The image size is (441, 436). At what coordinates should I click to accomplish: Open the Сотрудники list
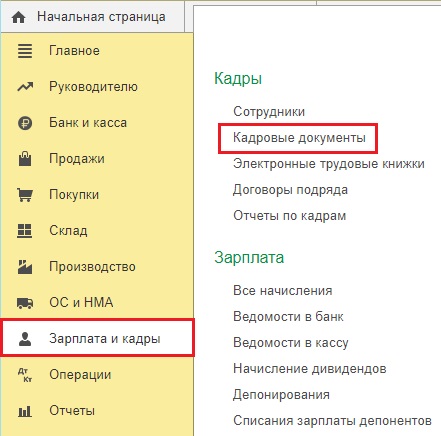click(x=269, y=112)
